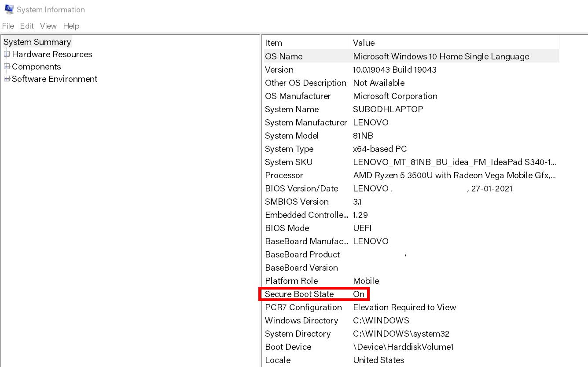Viewport: 588px width, 367px height.
Task: Click the System Type row label
Action: pos(289,149)
